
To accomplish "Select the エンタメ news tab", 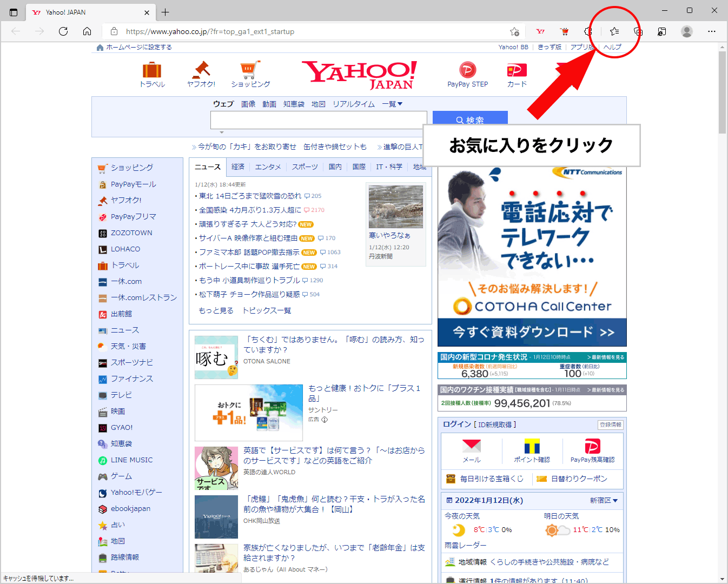I will click(268, 167).
